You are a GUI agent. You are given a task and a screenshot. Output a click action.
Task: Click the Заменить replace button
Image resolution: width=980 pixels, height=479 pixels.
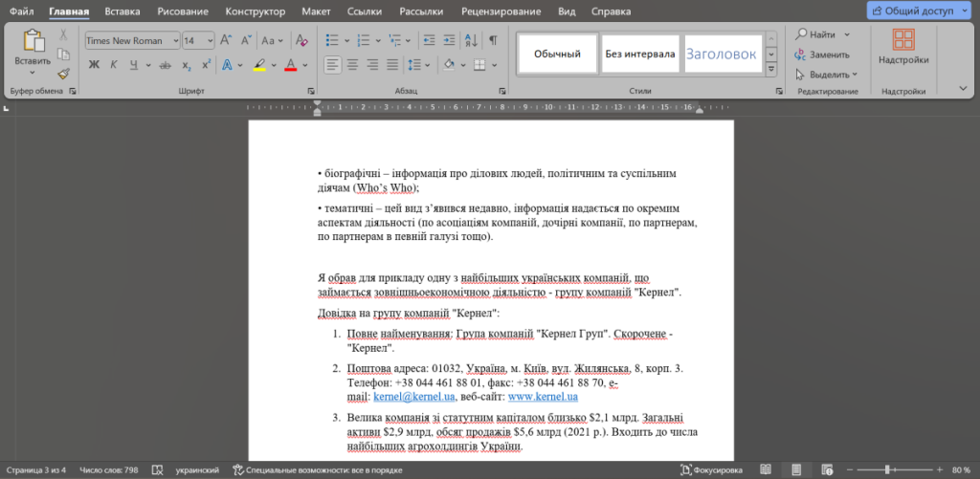[x=822, y=54]
